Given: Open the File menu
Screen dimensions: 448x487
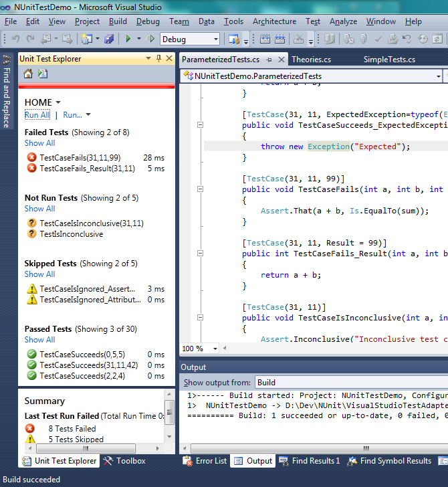Looking at the screenshot, I should click(11, 21).
